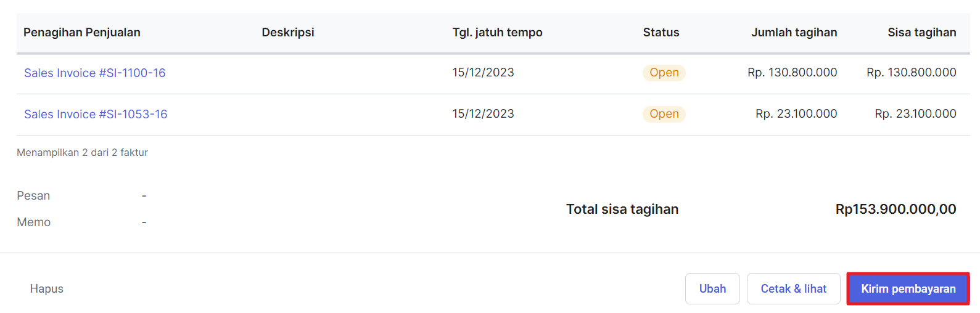Select the Penagihan Penjualan column header
The width and height of the screenshot is (980, 313).
(82, 33)
